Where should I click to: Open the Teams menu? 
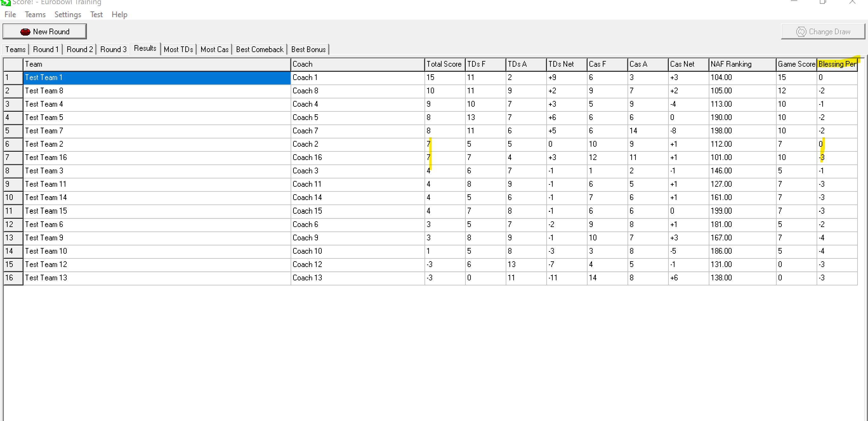[35, 15]
